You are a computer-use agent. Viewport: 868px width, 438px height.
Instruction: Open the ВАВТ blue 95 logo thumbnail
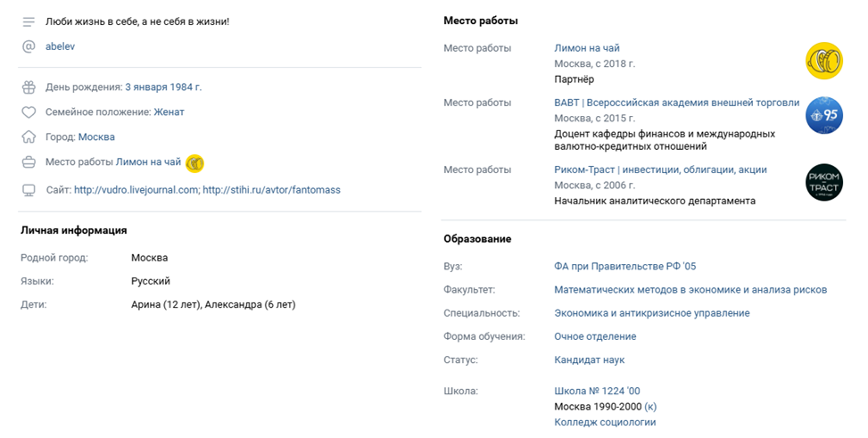[x=823, y=115]
